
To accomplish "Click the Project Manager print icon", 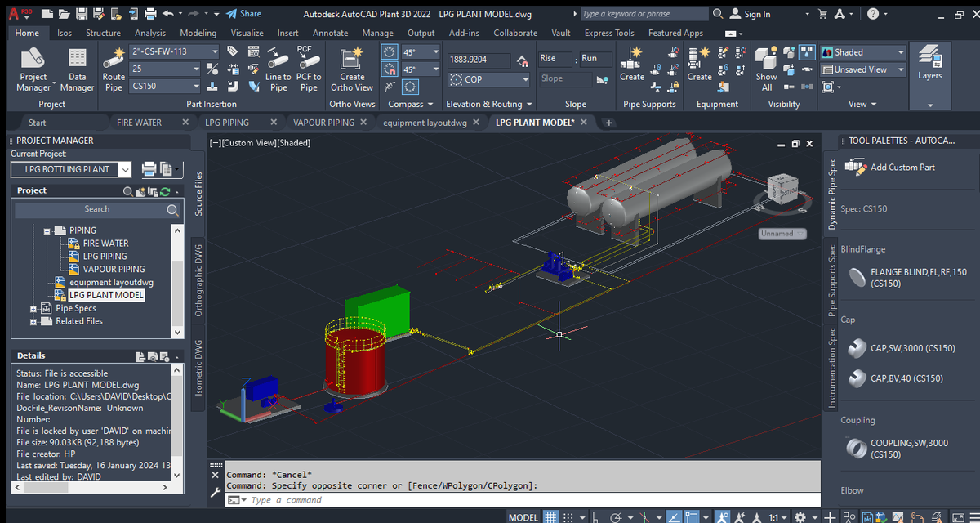I will (149, 169).
